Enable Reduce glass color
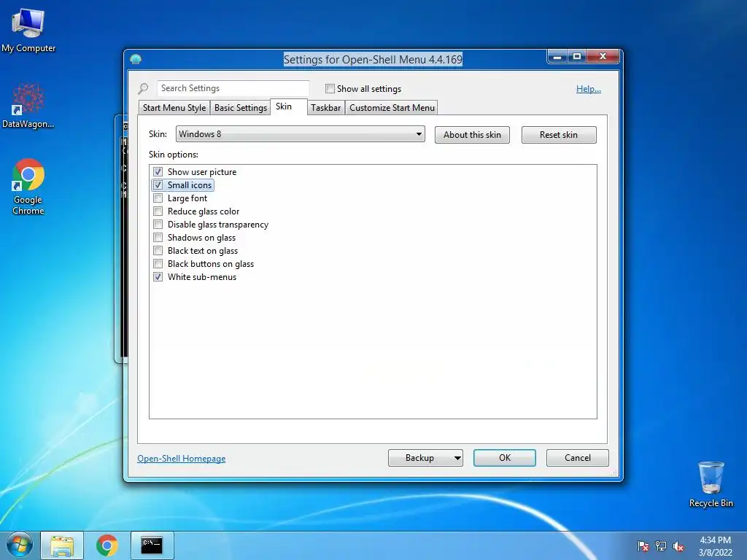The image size is (747, 560). (x=158, y=211)
